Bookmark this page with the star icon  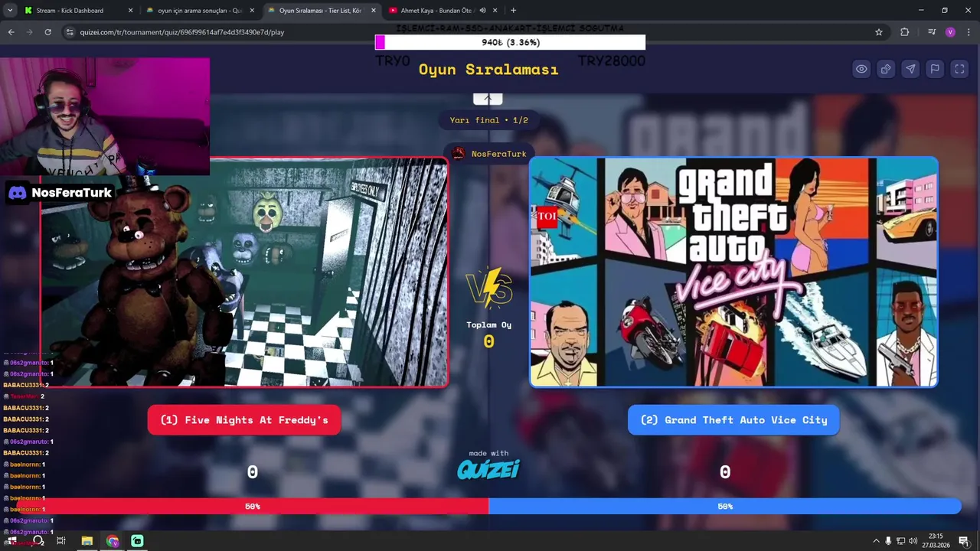[x=879, y=32]
